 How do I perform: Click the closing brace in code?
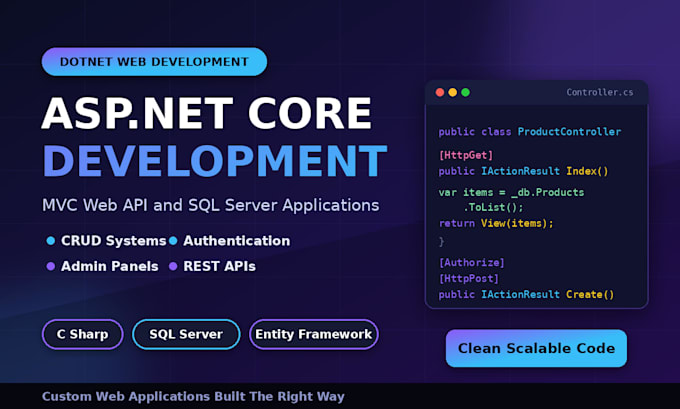[x=441, y=242]
